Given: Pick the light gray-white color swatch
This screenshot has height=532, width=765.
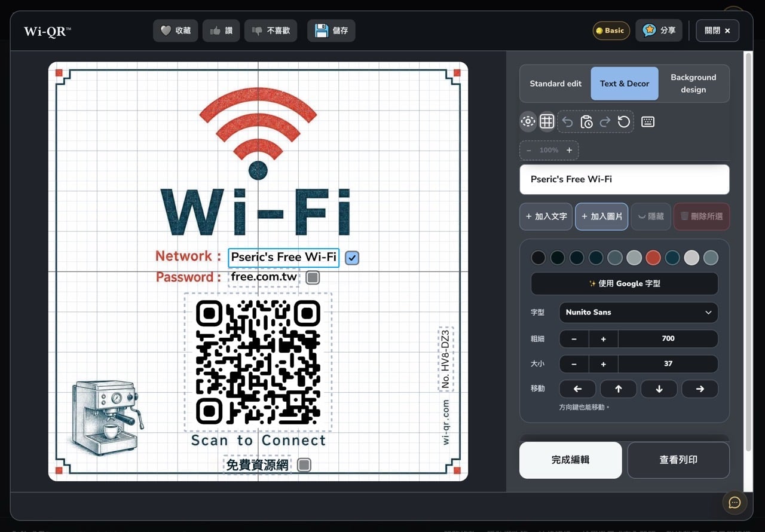Looking at the screenshot, I should click(691, 258).
